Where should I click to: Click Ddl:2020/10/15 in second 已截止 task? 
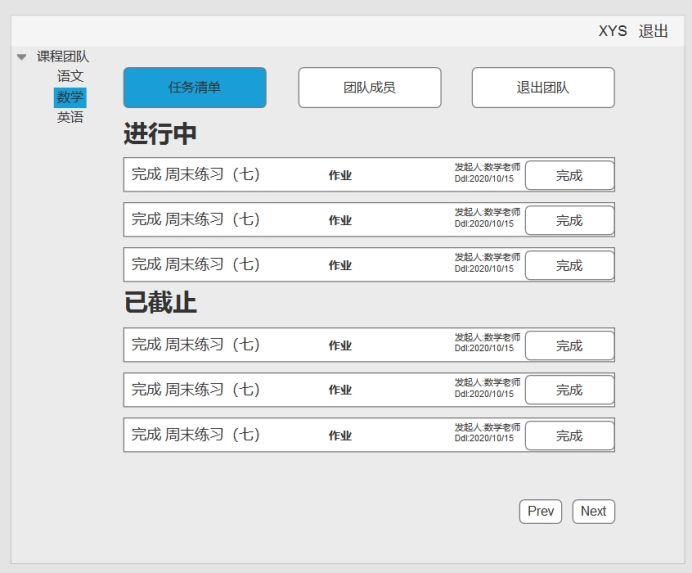(484, 394)
